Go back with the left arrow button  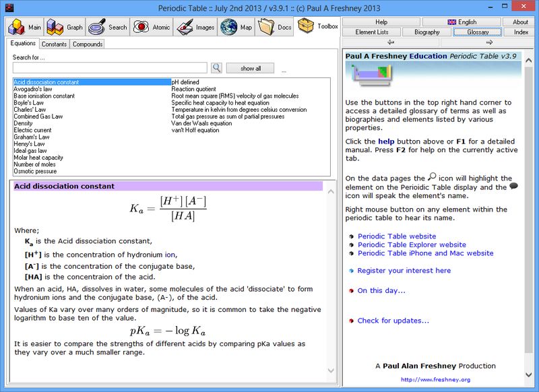[x=391, y=42]
